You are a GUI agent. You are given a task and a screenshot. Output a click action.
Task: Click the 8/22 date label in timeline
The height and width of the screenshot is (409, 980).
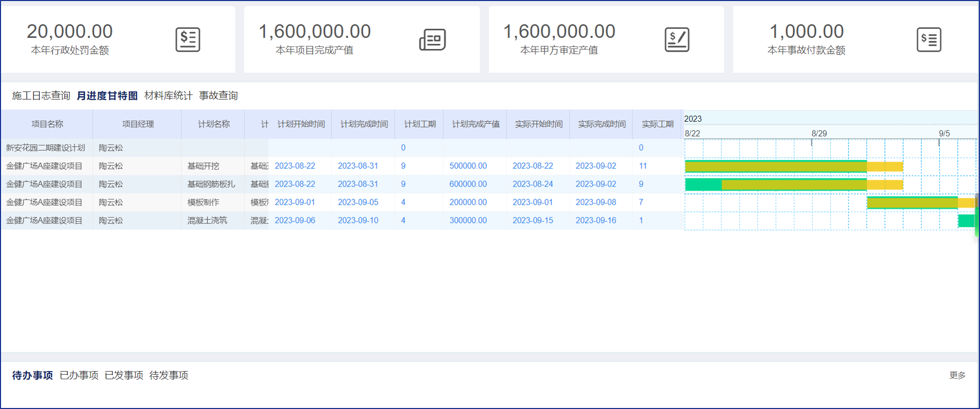[x=693, y=133]
